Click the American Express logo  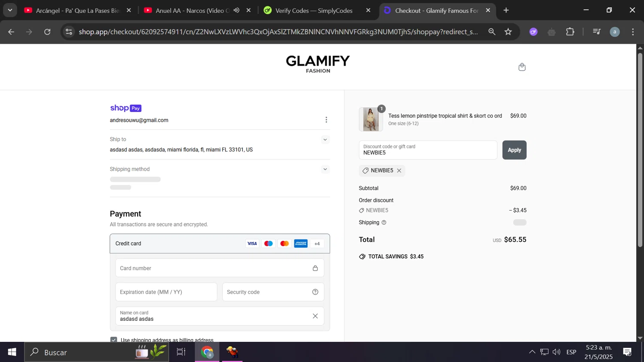301,244
